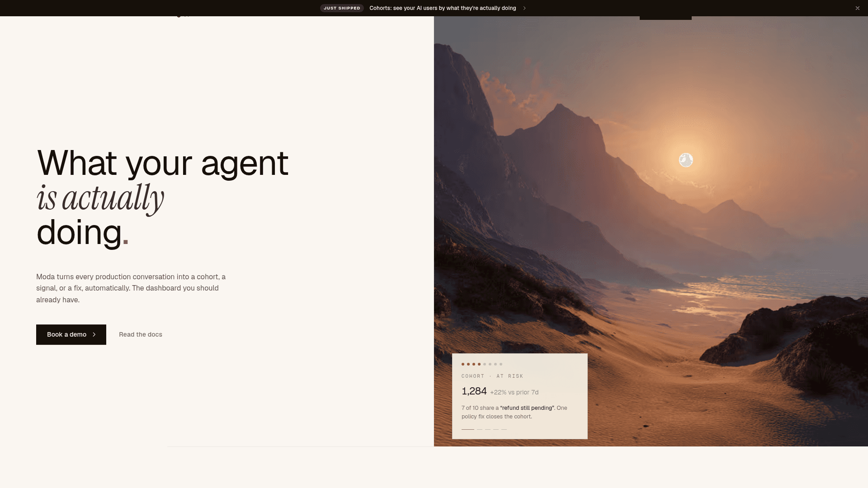Click the JUST SHIPPED badge
This screenshot has width=868, height=488.
tap(342, 8)
